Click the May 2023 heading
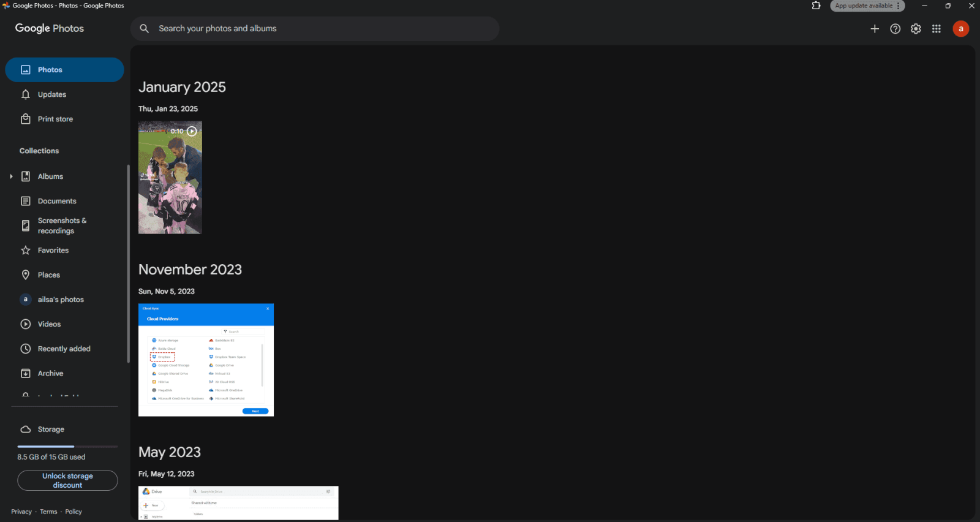The height and width of the screenshot is (522, 980). [x=170, y=452]
